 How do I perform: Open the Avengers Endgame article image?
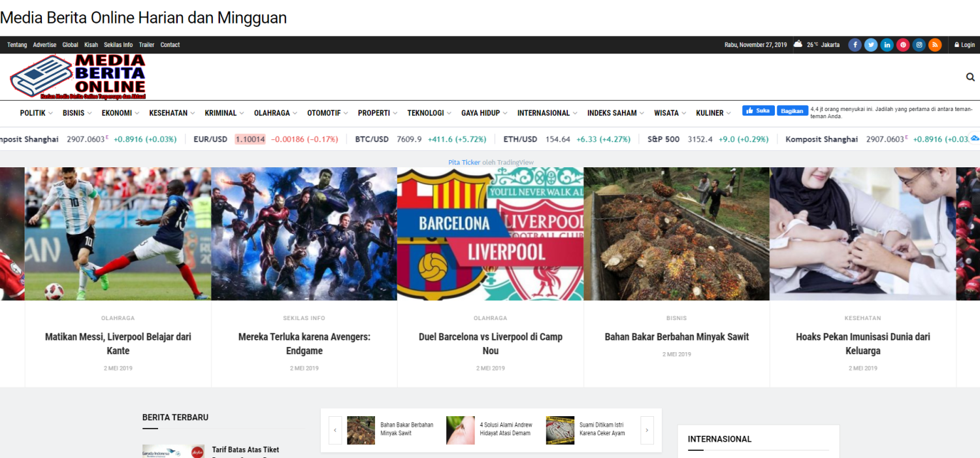304,234
